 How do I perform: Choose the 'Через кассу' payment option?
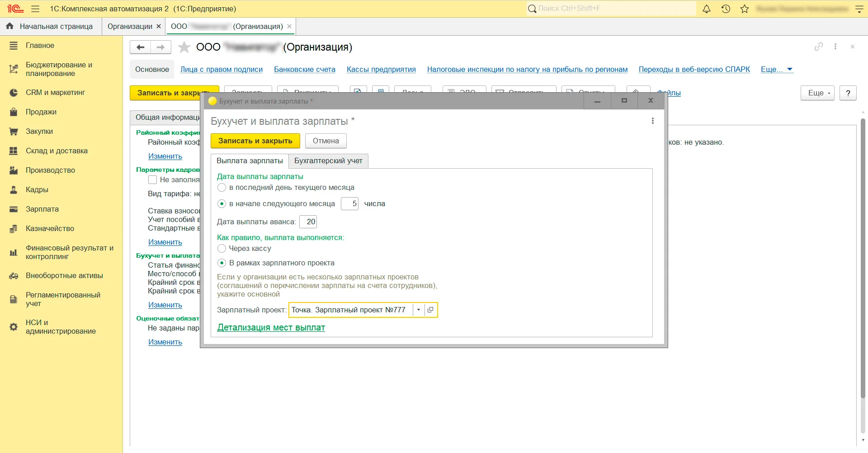[222, 249]
